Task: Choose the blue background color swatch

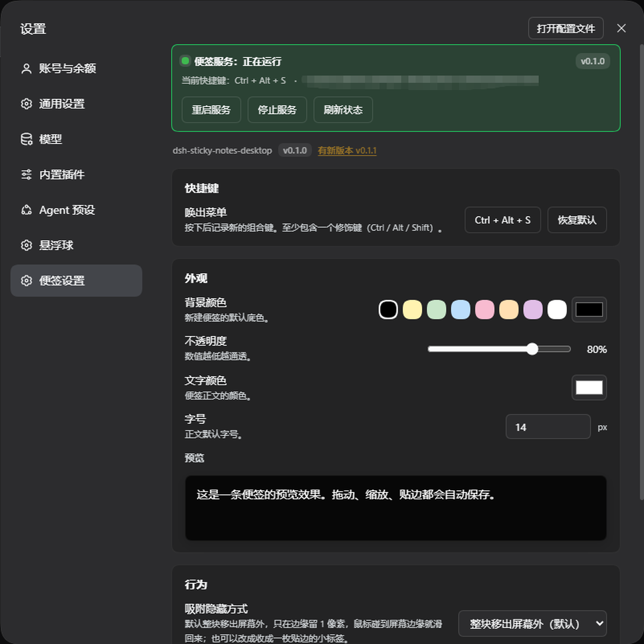Action: [x=460, y=310]
